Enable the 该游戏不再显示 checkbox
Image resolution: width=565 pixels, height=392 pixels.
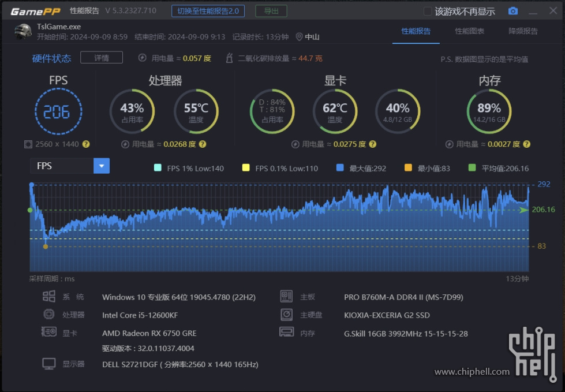coord(427,11)
